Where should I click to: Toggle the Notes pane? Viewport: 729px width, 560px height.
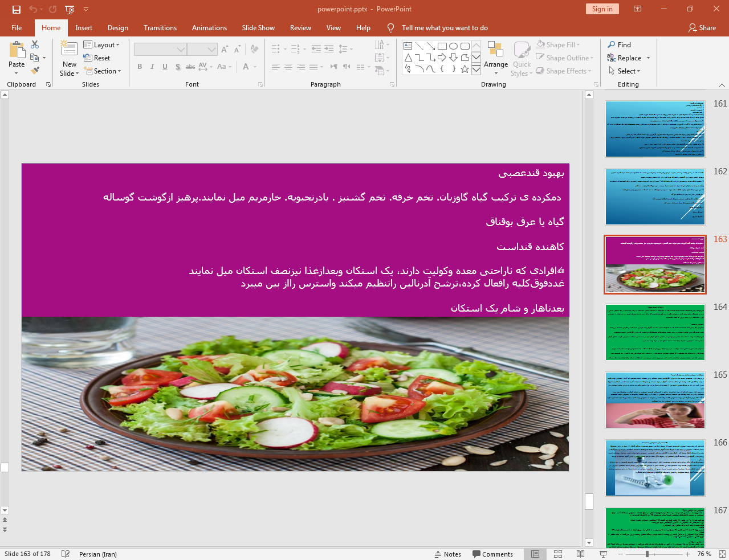tap(447, 554)
